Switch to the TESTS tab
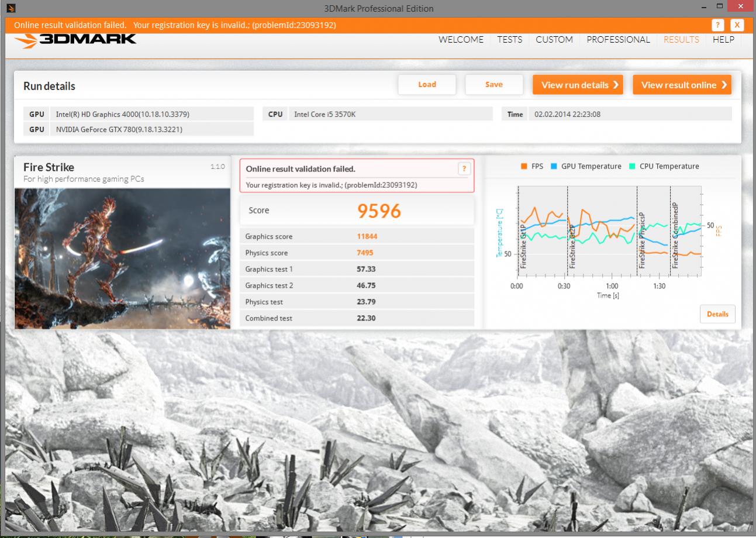The image size is (756, 538). [x=510, y=40]
